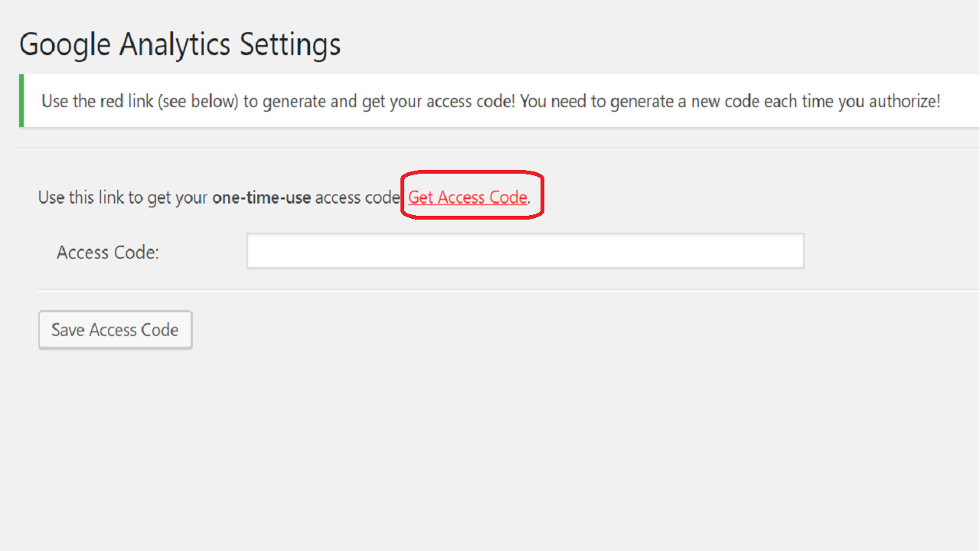Focus the Access Code input field
The height and width of the screenshot is (551, 980).
[524, 251]
